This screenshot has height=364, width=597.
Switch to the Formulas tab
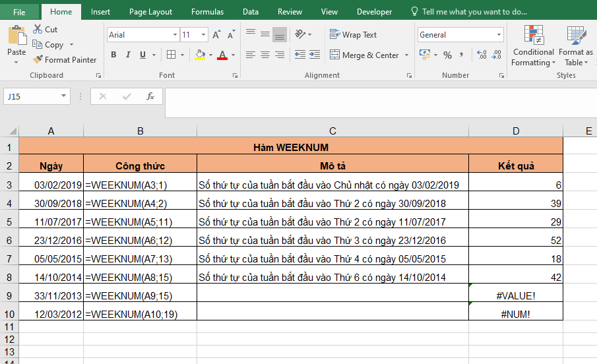(x=207, y=12)
